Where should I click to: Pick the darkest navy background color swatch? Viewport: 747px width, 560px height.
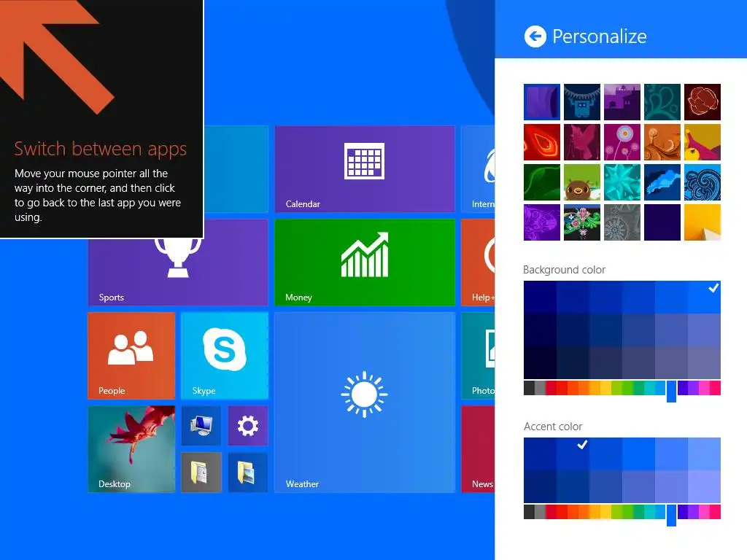coord(541,363)
